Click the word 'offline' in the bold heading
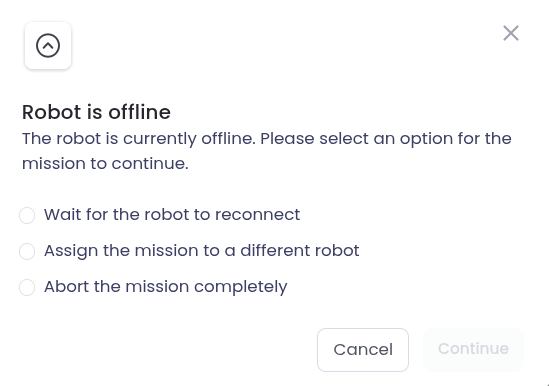This screenshot has height=386, width=549. coord(139,112)
